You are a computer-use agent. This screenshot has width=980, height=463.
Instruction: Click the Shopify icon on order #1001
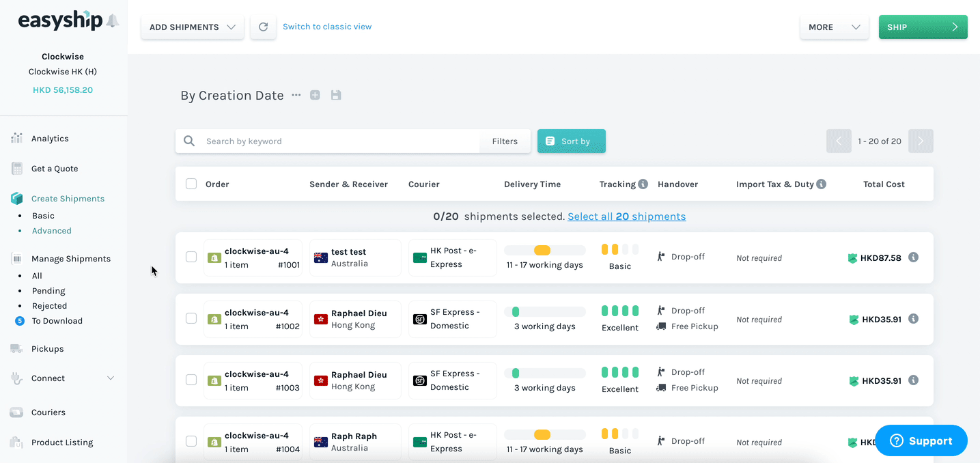[x=214, y=258]
